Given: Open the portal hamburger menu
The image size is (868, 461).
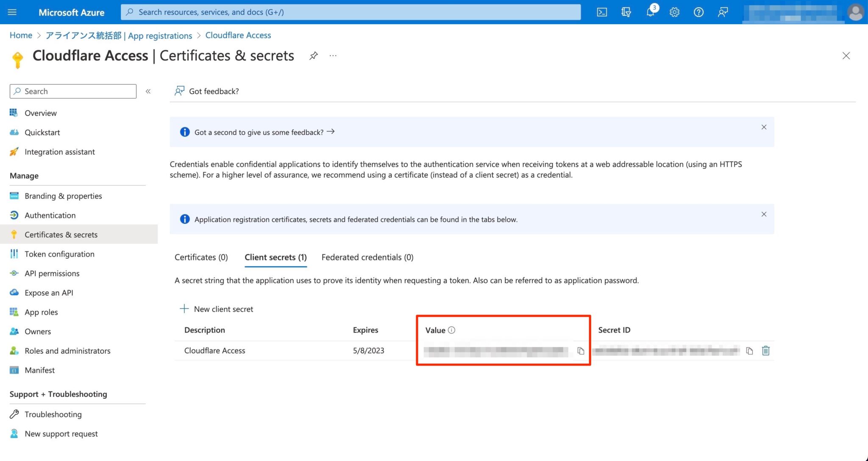Looking at the screenshot, I should 11,12.
